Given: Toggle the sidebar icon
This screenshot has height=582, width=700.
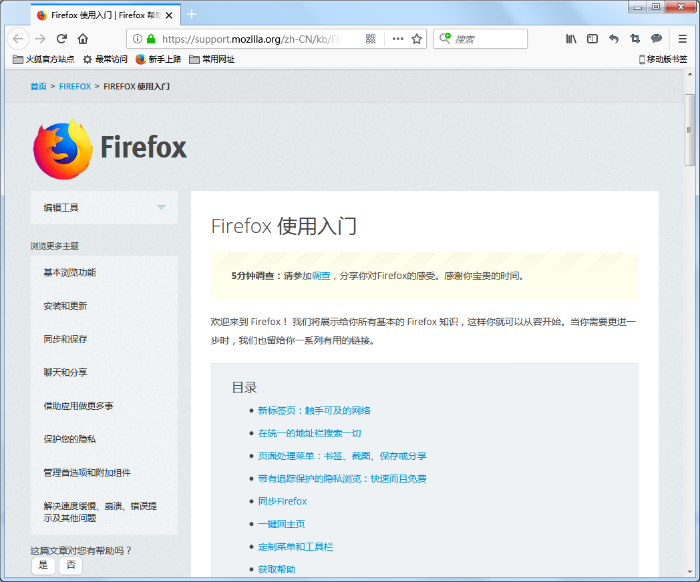Looking at the screenshot, I should [592, 39].
